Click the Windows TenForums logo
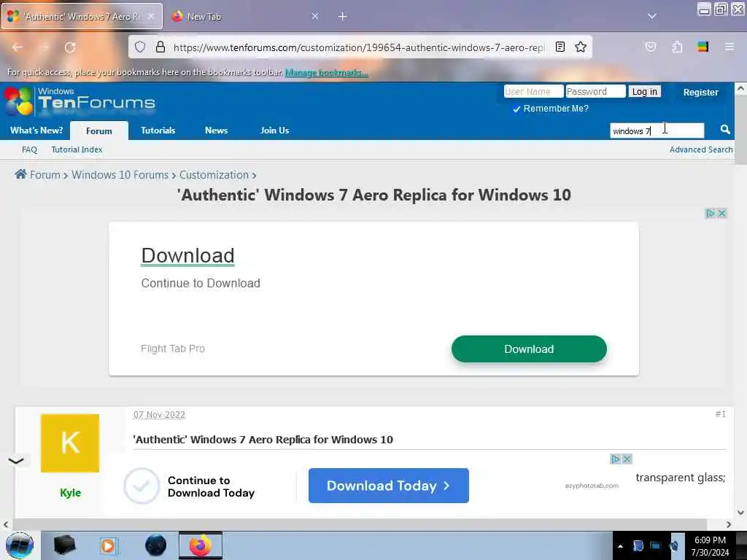This screenshot has width=747, height=560. [80, 101]
